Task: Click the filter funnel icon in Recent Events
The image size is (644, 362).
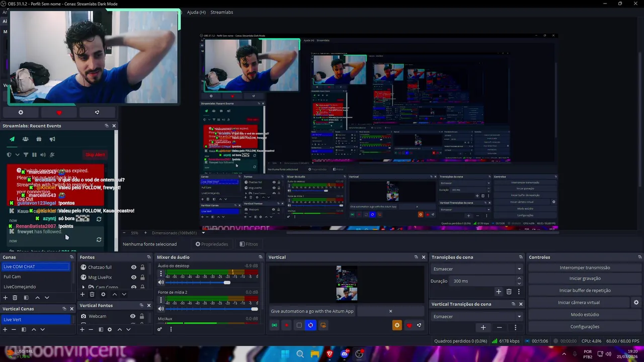Action: pos(26,155)
